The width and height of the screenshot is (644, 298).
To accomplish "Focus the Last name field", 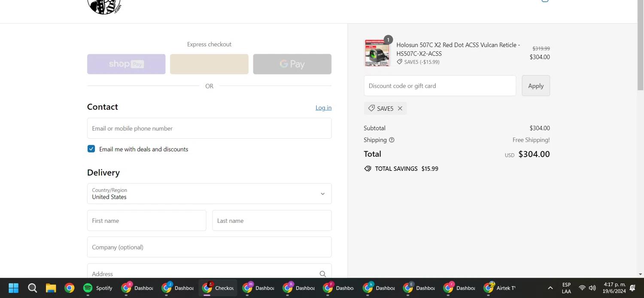I will coord(272,220).
